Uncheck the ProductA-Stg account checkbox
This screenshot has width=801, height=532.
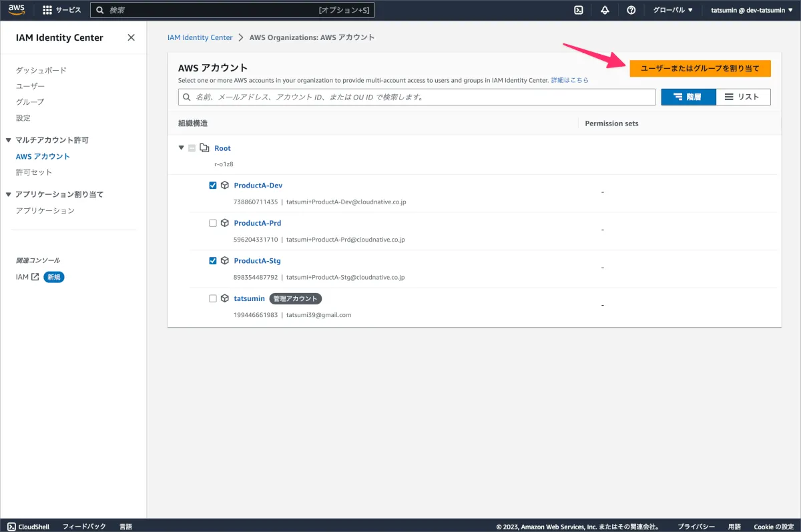coord(213,261)
